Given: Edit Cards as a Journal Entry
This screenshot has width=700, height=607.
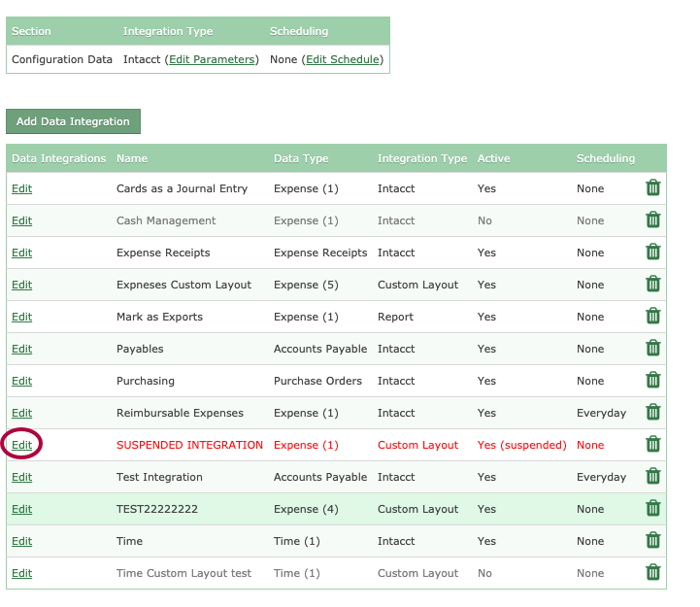Looking at the screenshot, I should (x=22, y=188).
